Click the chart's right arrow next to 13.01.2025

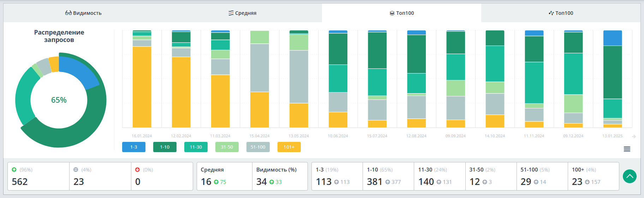pyautogui.click(x=634, y=136)
